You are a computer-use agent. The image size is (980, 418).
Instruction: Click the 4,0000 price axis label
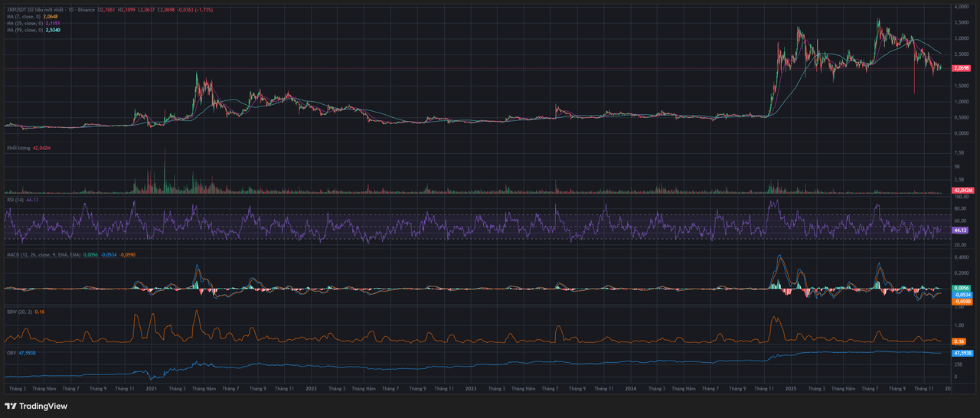point(961,6)
